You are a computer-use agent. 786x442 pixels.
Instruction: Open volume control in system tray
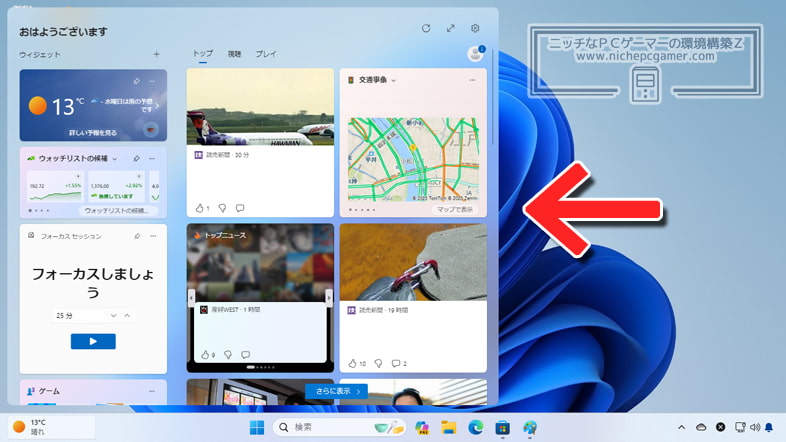tap(755, 427)
